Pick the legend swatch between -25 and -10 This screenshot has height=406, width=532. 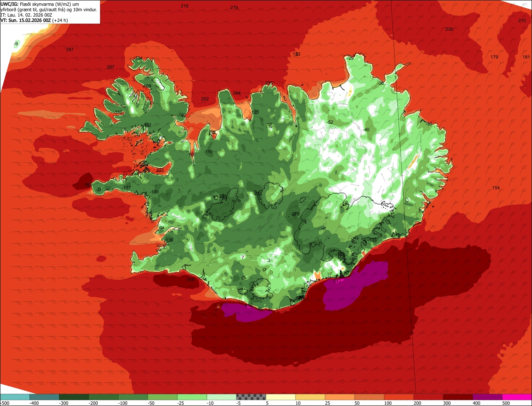(192, 397)
